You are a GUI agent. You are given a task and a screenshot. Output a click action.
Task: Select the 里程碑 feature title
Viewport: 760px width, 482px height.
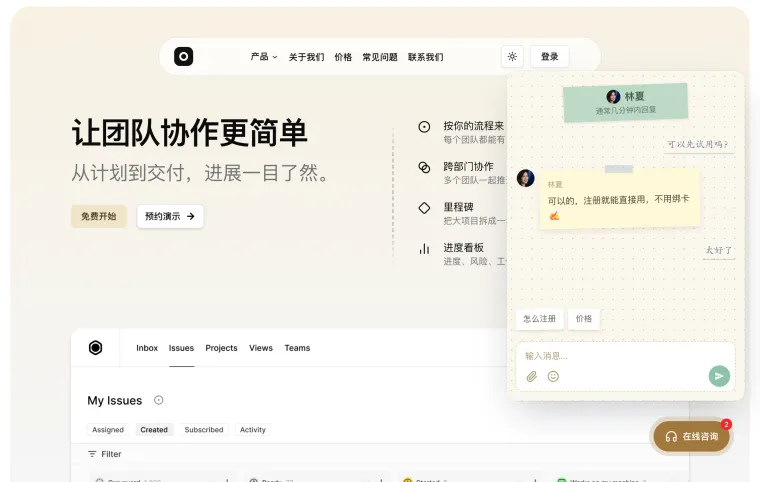(x=459, y=207)
